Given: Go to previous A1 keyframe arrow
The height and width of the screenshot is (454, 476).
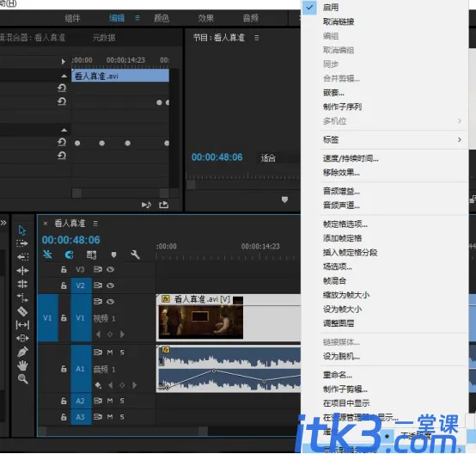Looking at the screenshot, I should (x=111, y=385).
